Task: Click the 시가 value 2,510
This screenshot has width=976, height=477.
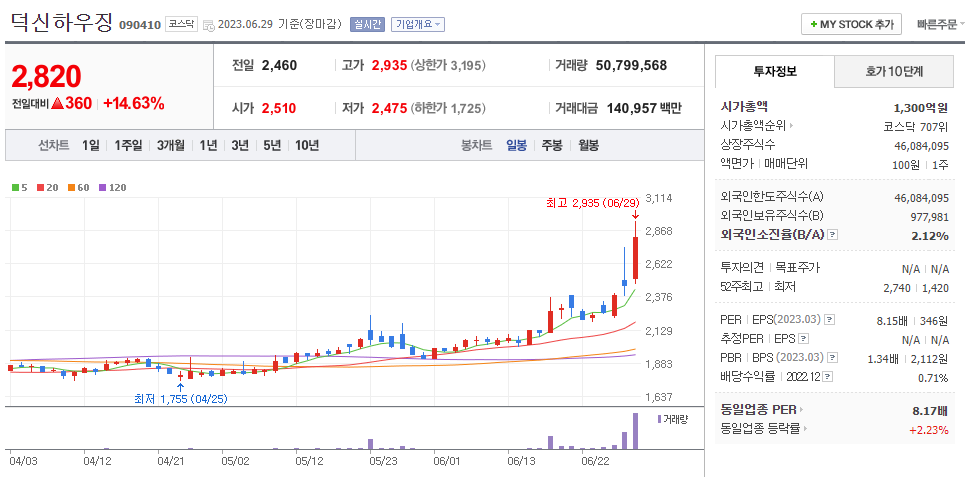Action: click(x=279, y=108)
